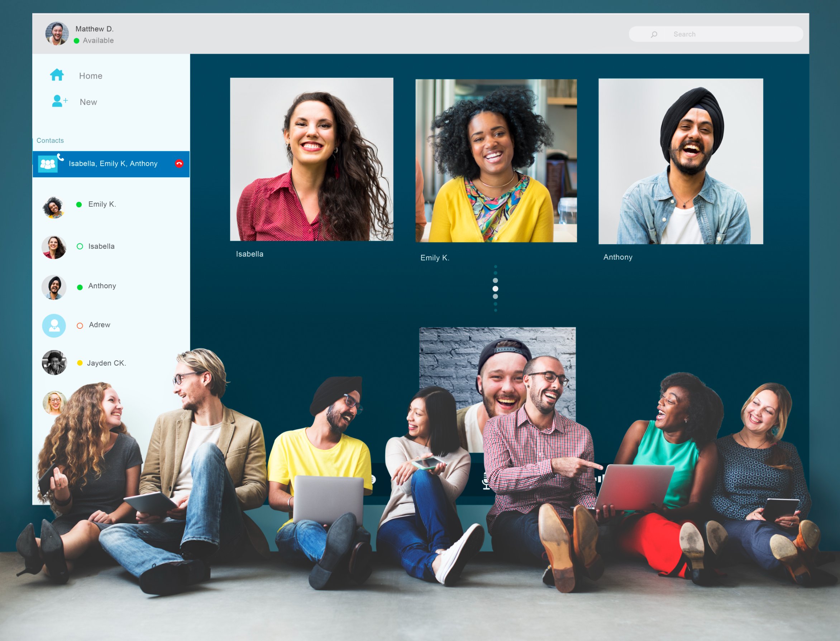Toggle Emily K.'s green availability dot
The width and height of the screenshot is (840, 641).
tap(80, 204)
